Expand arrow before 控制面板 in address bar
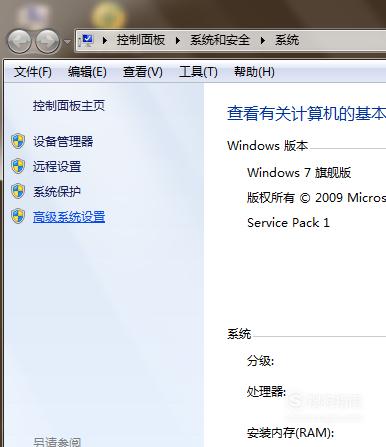 click(105, 41)
